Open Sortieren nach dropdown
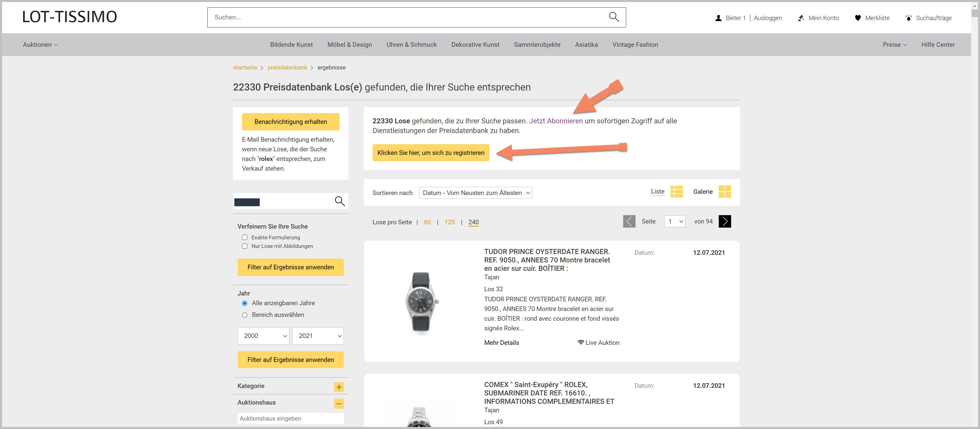The height and width of the screenshot is (429, 980). pyautogui.click(x=475, y=193)
